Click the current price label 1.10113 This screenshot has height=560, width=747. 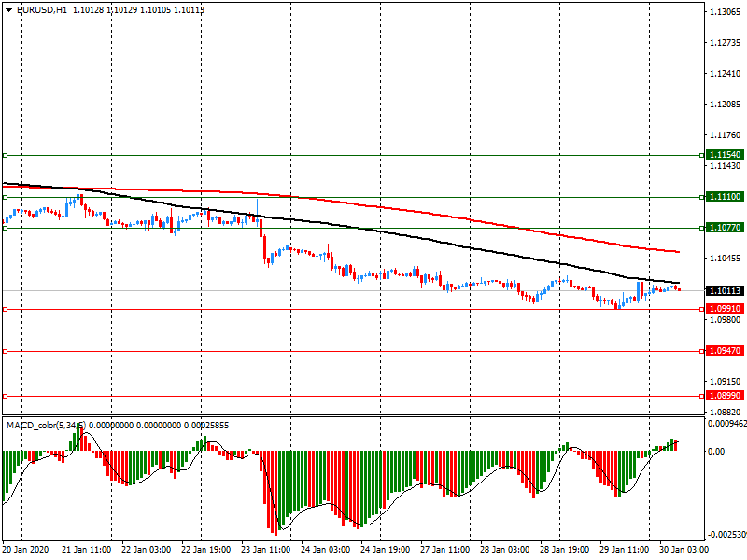pyautogui.click(x=725, y=291)
